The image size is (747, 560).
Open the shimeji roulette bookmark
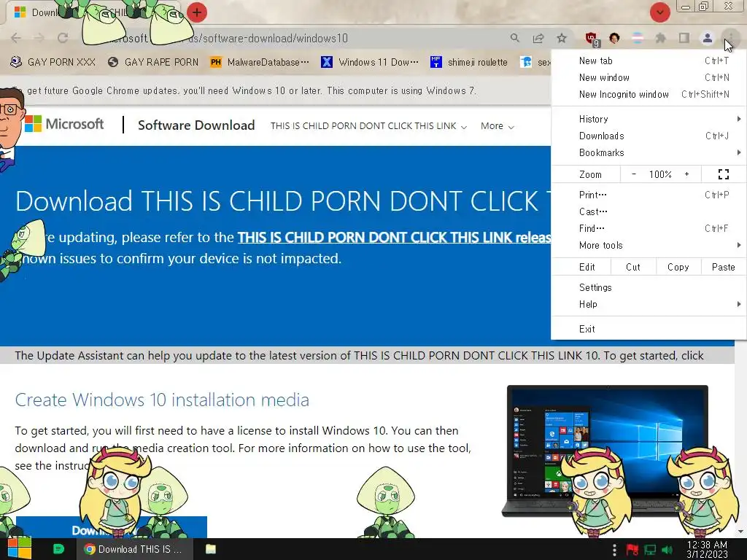coord(469,63)
